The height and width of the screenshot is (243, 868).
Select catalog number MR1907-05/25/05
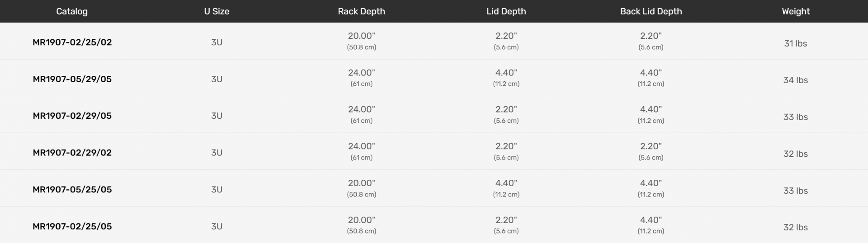tap(72, 190)
